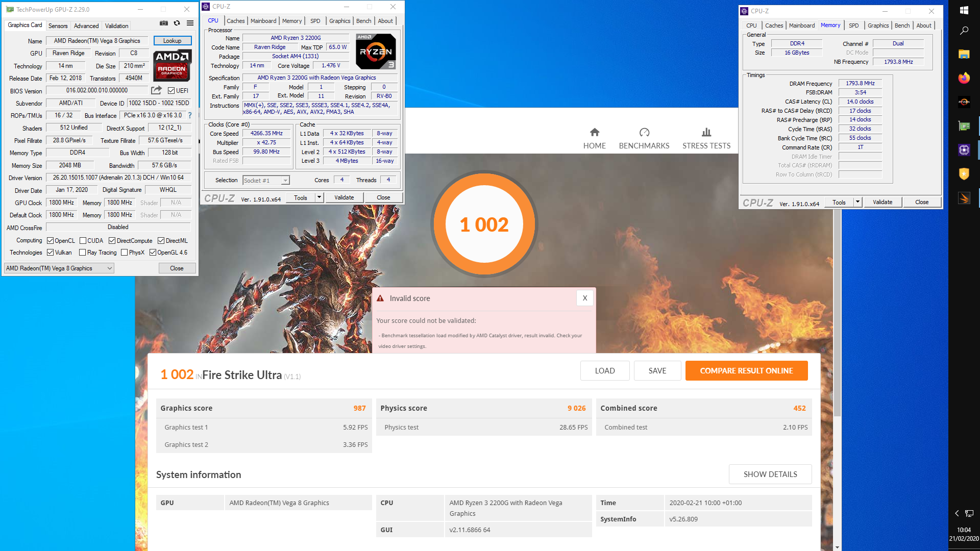Dismiss Invalid score message with X

(x=585, y=298)
